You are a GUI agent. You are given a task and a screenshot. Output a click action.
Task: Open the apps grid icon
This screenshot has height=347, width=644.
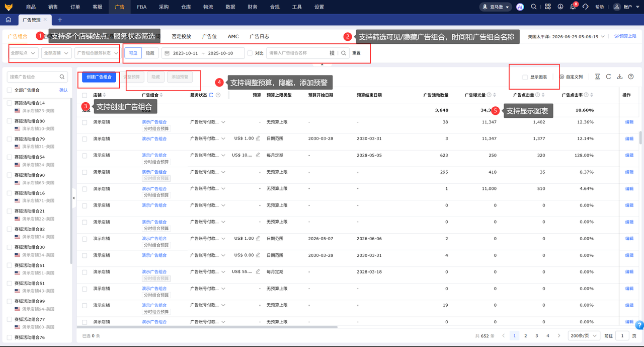tap(548, 7)
